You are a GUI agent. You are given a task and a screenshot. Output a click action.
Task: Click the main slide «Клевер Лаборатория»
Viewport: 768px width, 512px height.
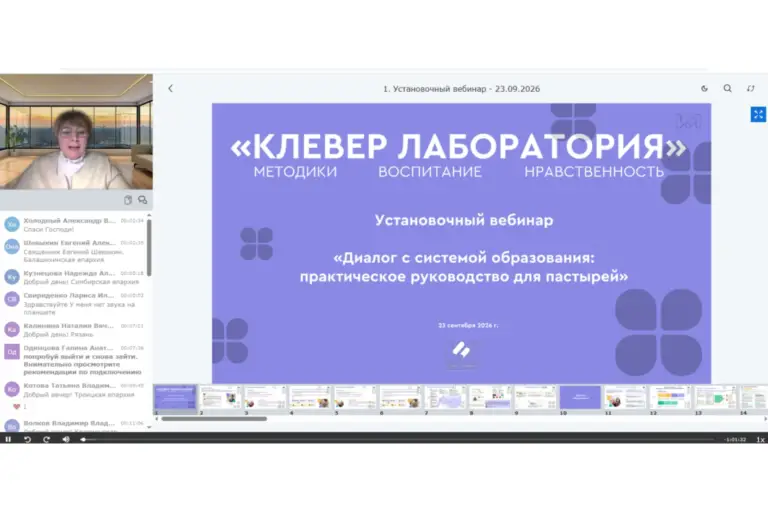(x=461, y=243)
